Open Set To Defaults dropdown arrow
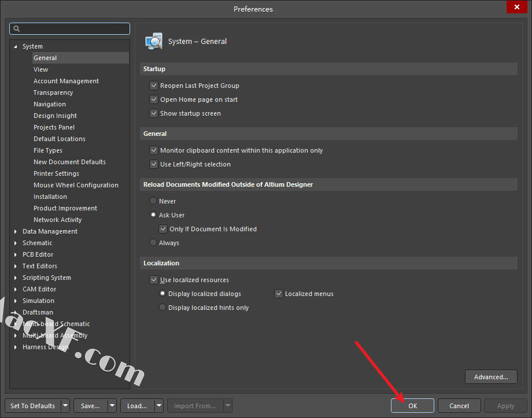532x418 pixels. (65, 405)
